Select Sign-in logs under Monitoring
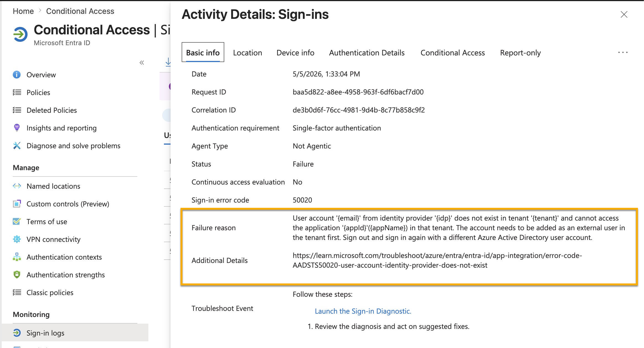Screen dimensions: 644x348 (75, 333)
